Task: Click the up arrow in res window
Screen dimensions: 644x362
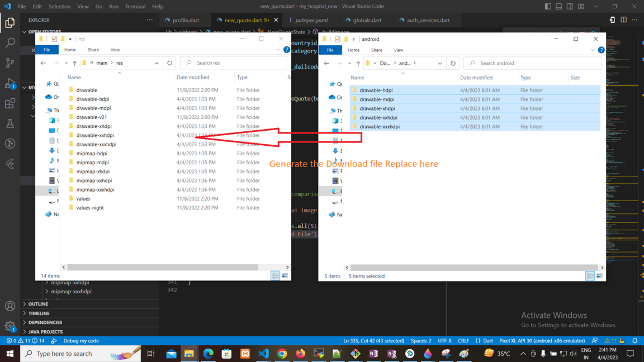Action: 74,63
